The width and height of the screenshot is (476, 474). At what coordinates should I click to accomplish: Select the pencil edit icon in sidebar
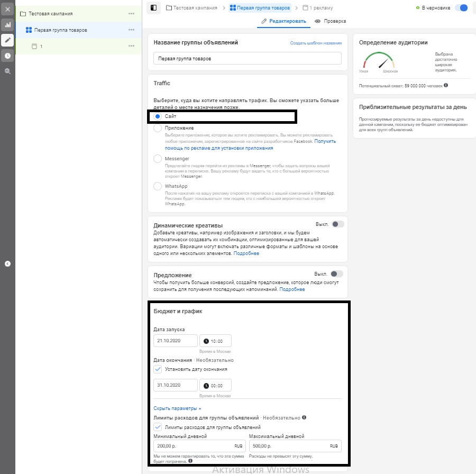click(7, 40)
